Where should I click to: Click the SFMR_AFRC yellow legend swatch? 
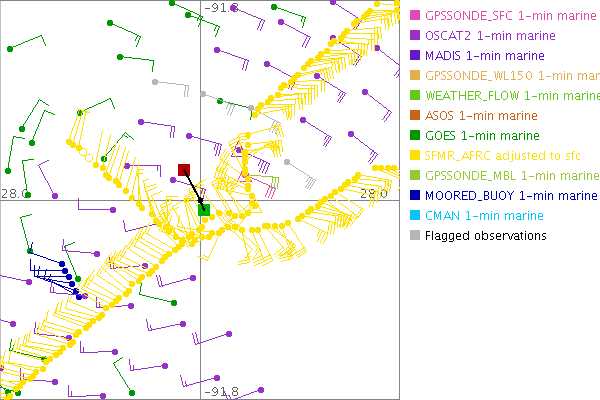pyautogui.click(x=415, y=156)
